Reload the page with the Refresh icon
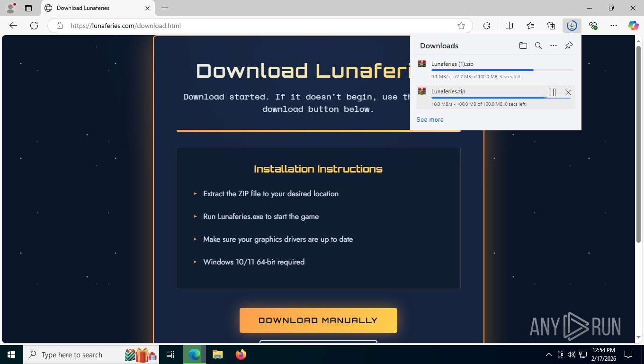Image resolution: width=644 pixels, height=364 pixels. [34, 26]
